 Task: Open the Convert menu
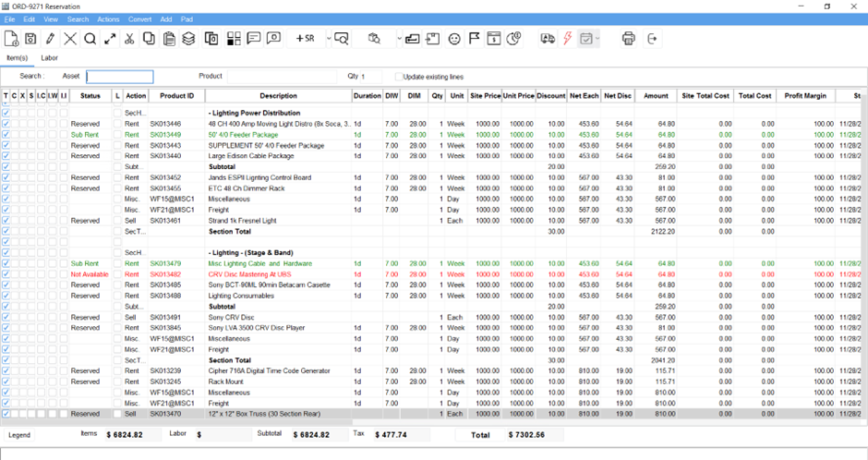click(x=139, y=18)
